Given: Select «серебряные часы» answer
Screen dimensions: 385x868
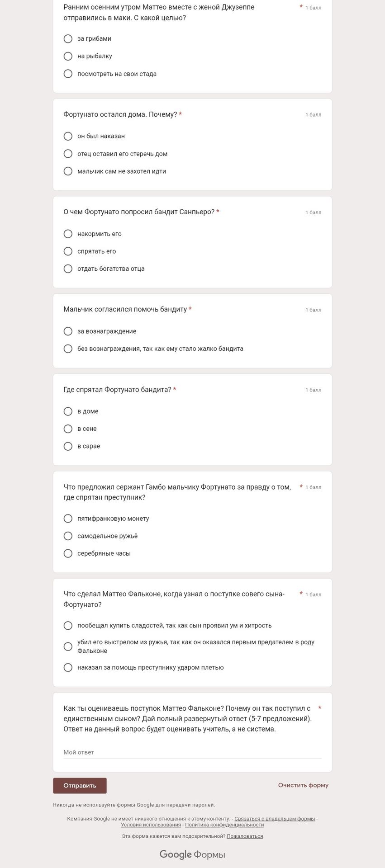Looking at the screenshot, I should point(68,553).
